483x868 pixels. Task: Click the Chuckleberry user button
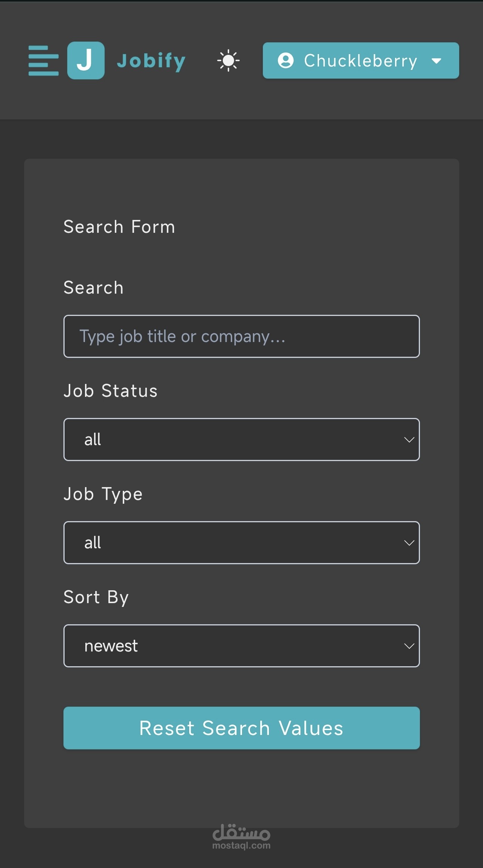[x=361, y=60]
